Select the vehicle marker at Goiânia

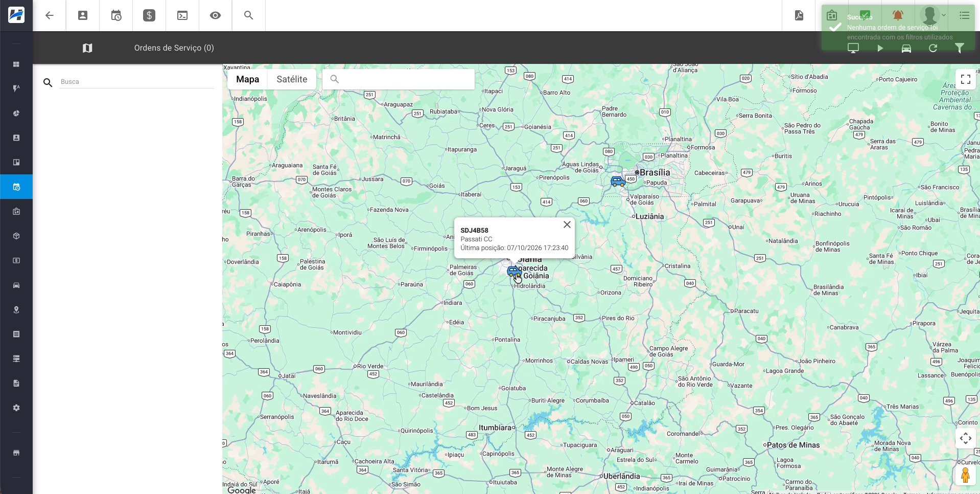pos(514,272)
